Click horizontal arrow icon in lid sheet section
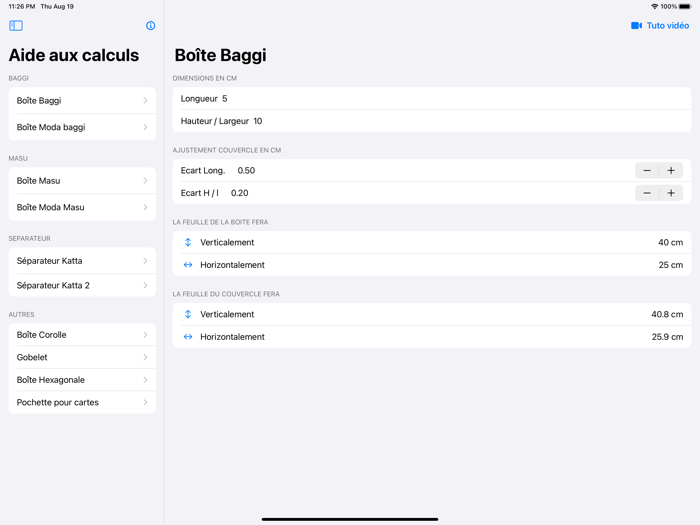The height and width of the screenshot is (525, 700). pos(188,337)
